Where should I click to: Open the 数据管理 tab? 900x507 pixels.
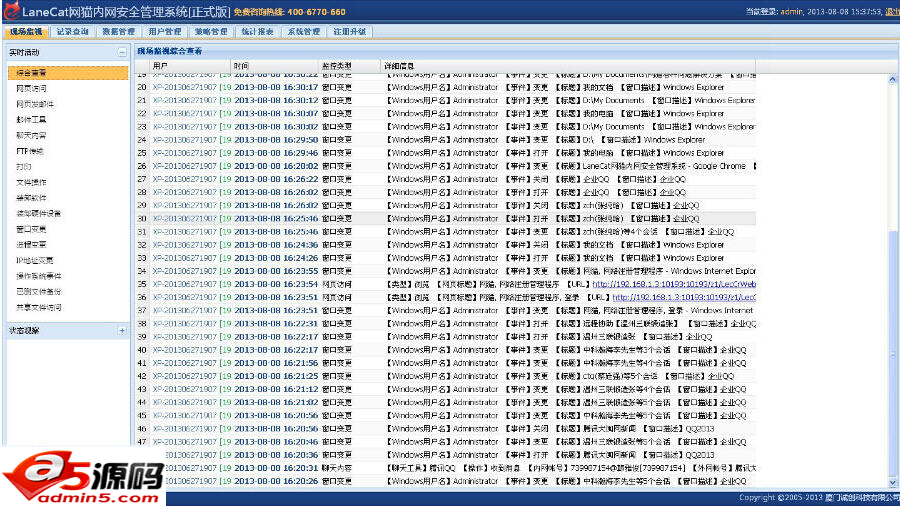pyautogui.click(x=119, y=32)
